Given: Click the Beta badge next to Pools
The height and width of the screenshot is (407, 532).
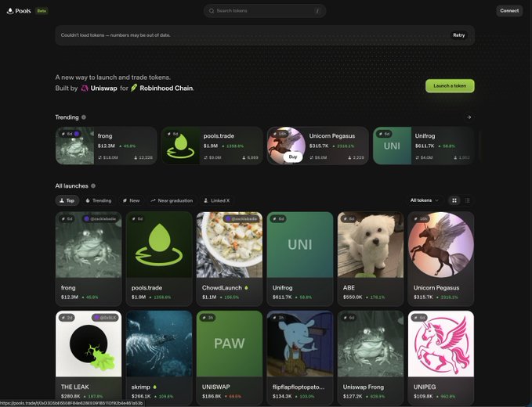Looking at the screenshot, I should 42,11.
